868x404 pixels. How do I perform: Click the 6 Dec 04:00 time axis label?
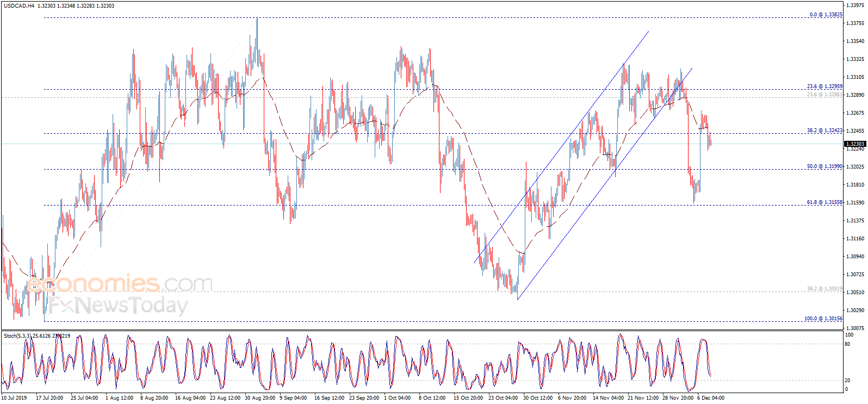pos(711,398)
